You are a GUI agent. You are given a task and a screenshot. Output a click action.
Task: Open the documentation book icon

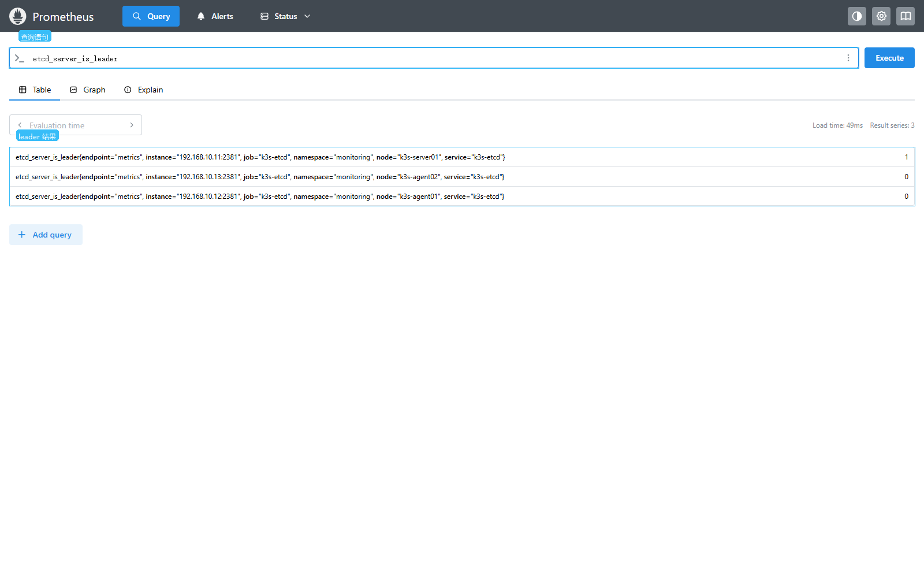point(906,16)
